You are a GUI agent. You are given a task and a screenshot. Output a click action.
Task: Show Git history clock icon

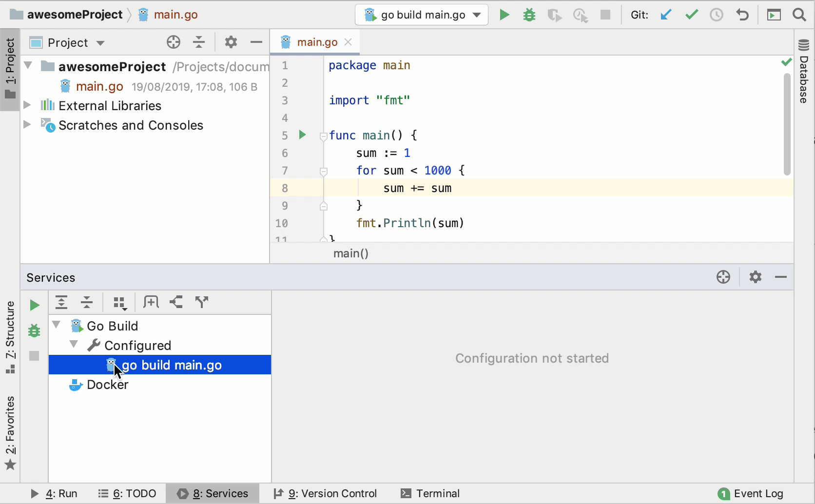click(717, 15)
